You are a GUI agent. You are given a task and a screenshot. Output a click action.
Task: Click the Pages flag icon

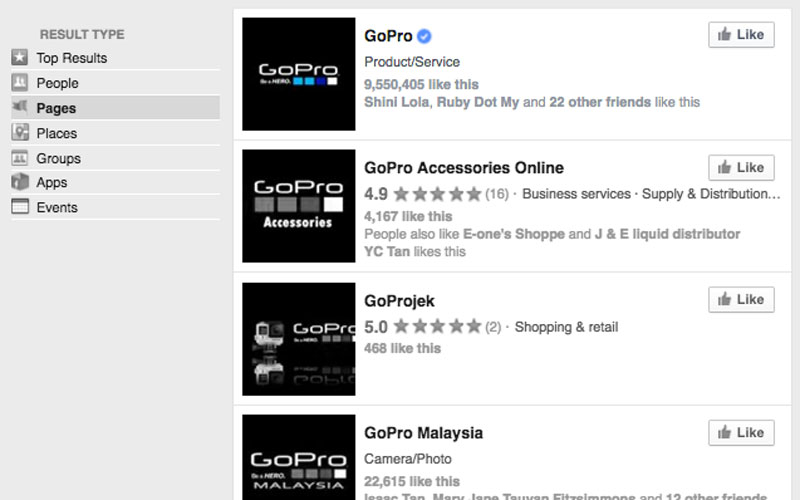pos(20,107)
